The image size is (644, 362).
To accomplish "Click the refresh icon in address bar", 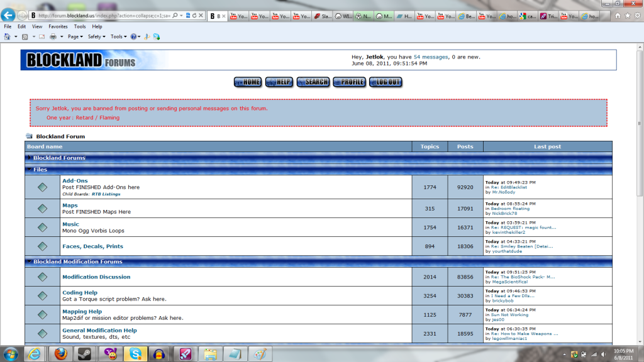I will point(194,16).
